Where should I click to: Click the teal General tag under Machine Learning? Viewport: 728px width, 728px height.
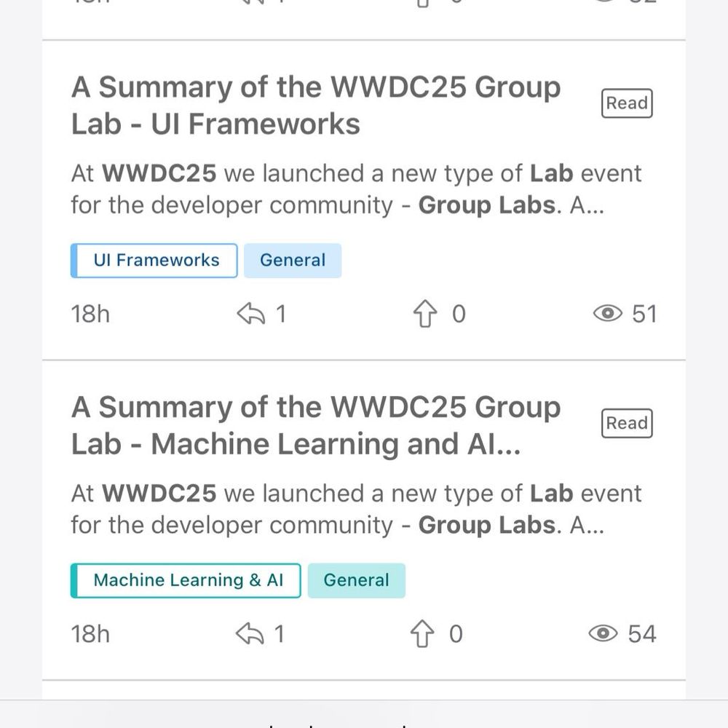point(357,581)
